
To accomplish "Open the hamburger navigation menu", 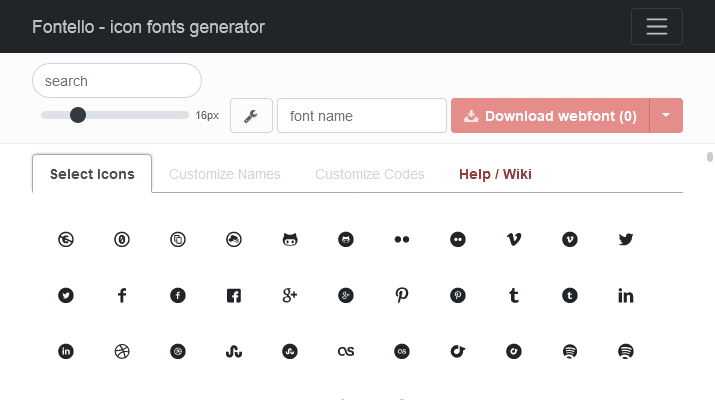I will pos(657,26).
